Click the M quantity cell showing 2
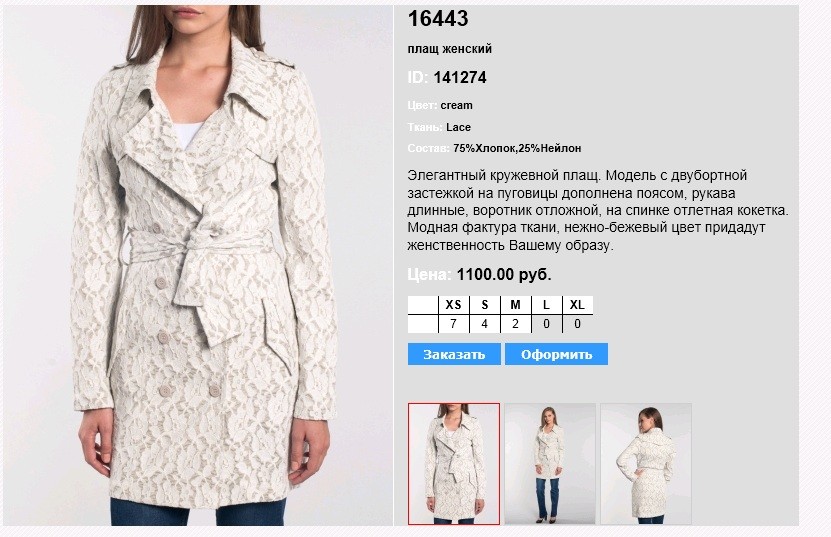This screenshot has width=831, height=537. (515, 324)
